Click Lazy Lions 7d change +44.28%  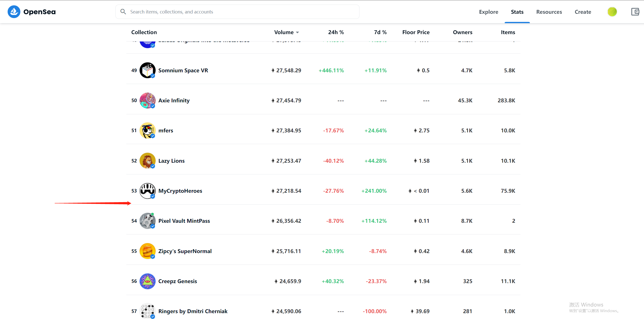(x=376, y=161)
